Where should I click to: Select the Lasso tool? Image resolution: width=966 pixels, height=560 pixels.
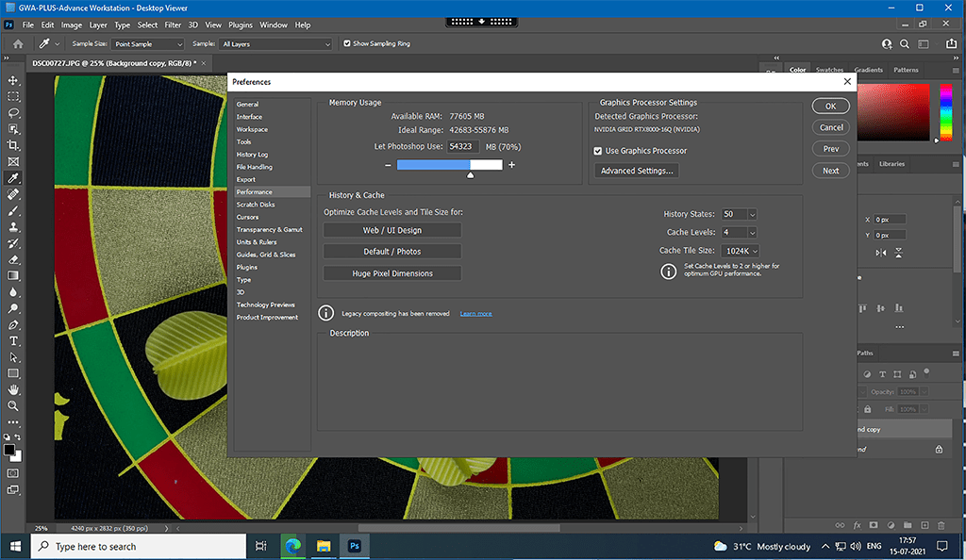[x=13, y=113]
